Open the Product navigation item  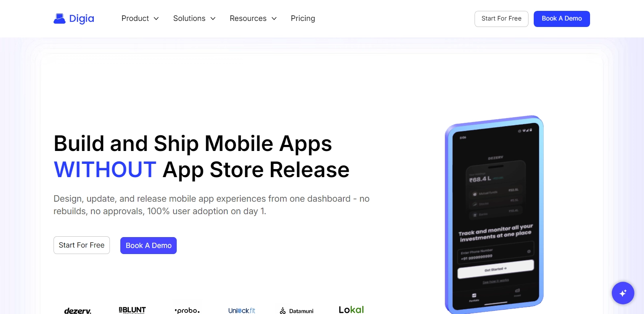[135, 19]
